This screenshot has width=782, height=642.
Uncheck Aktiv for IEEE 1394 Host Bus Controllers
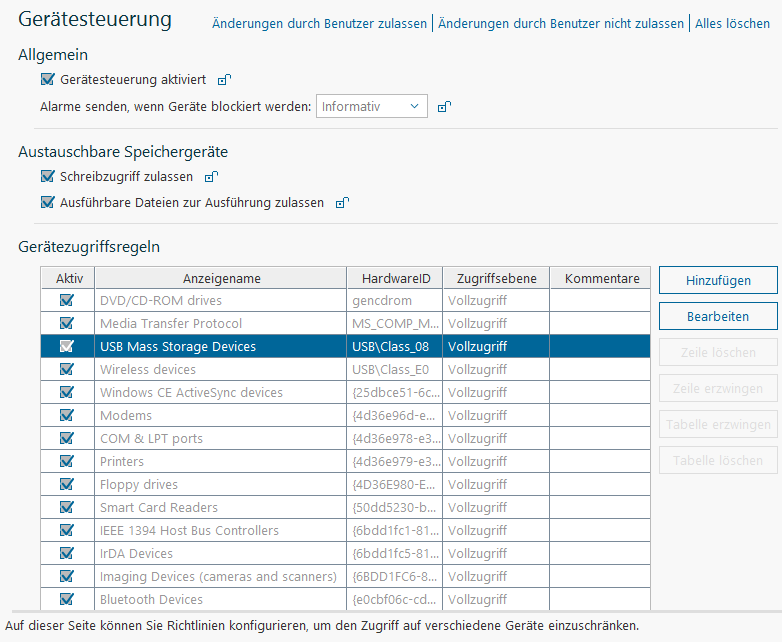pos(66,530)
